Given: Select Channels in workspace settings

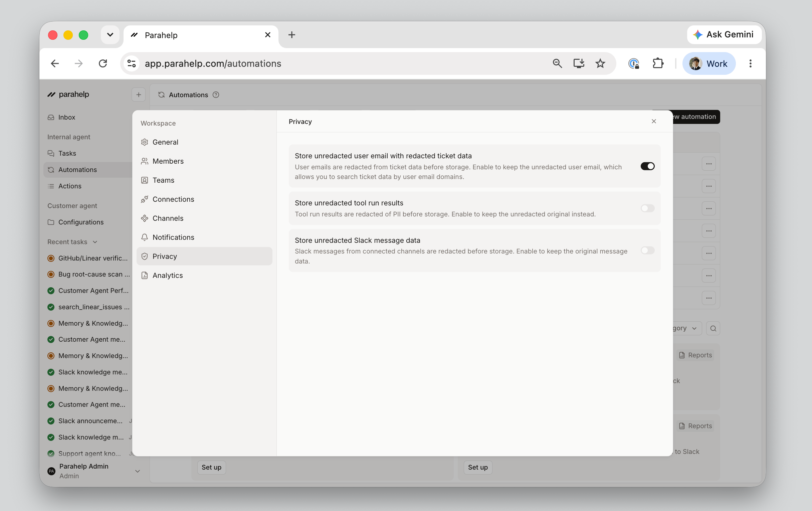Looking at the screenshot, I should [x=204, y=218].
